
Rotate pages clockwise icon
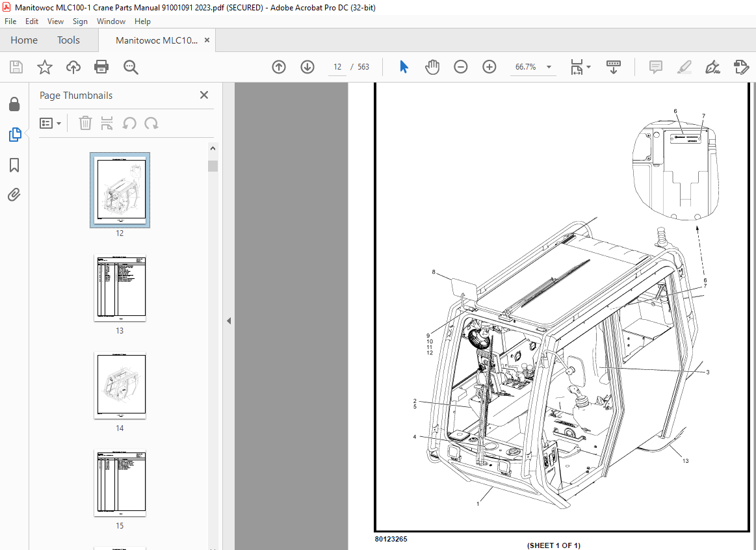point(151,124)
